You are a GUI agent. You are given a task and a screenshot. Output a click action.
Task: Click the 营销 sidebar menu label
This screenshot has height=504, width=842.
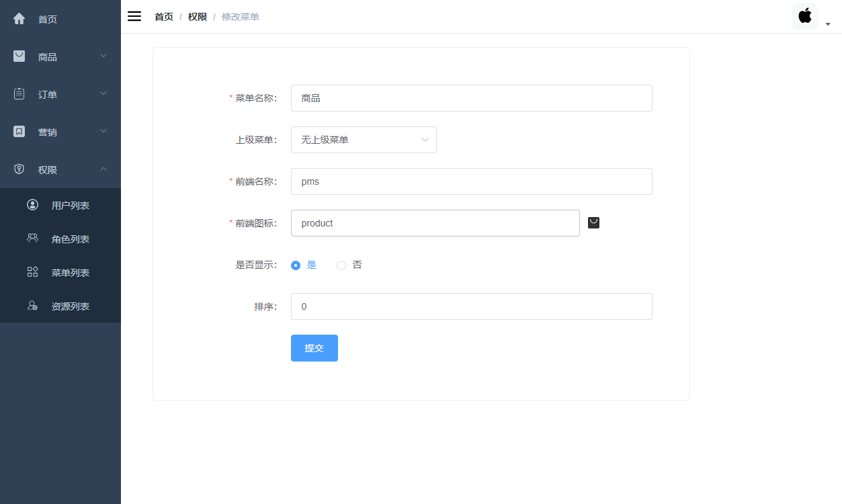48,132
